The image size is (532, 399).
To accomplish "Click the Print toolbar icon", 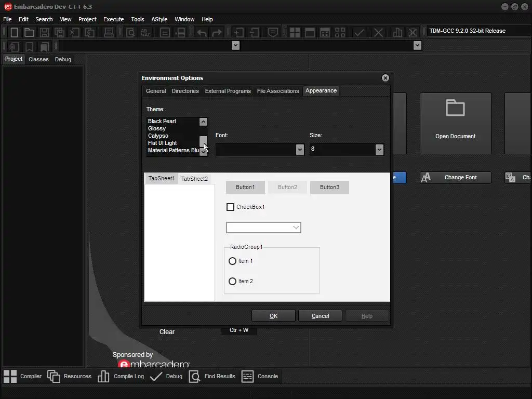I will pyautogui.click(x=109, y=33).
